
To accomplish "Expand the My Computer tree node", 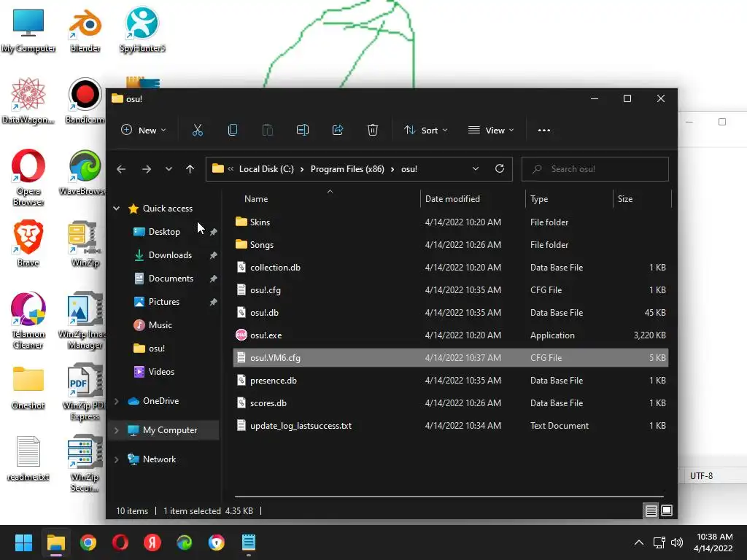I will (x=116, y=430).
